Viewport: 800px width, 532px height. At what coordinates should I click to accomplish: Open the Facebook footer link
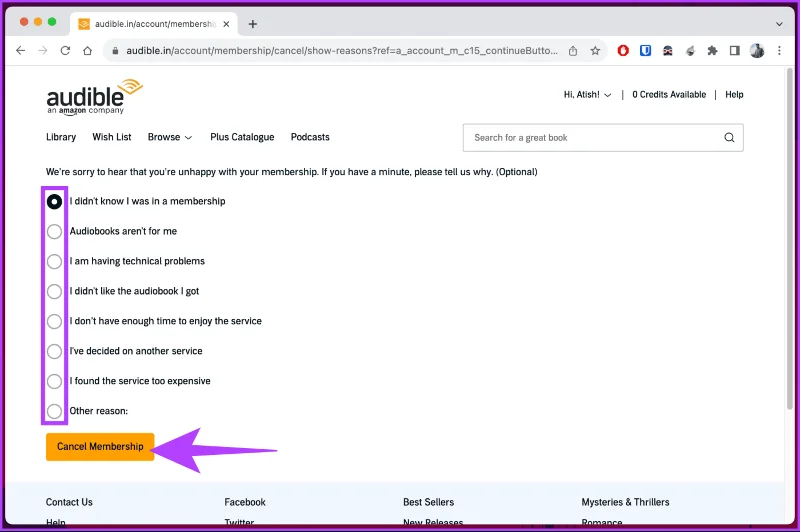pos(245,502)
